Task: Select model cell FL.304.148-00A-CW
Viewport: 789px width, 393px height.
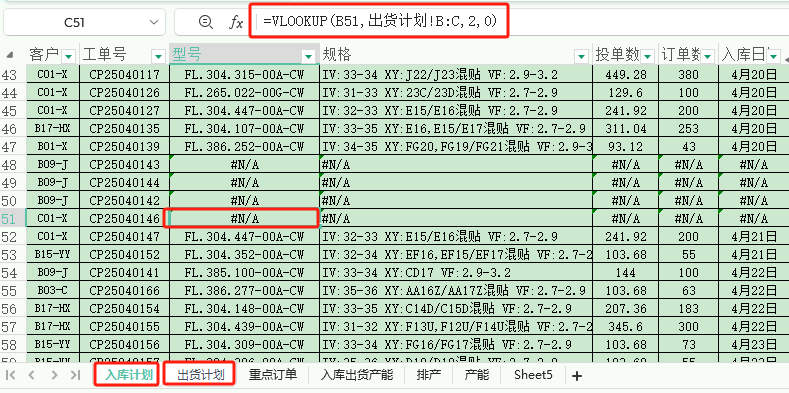Action: point(245,308)
